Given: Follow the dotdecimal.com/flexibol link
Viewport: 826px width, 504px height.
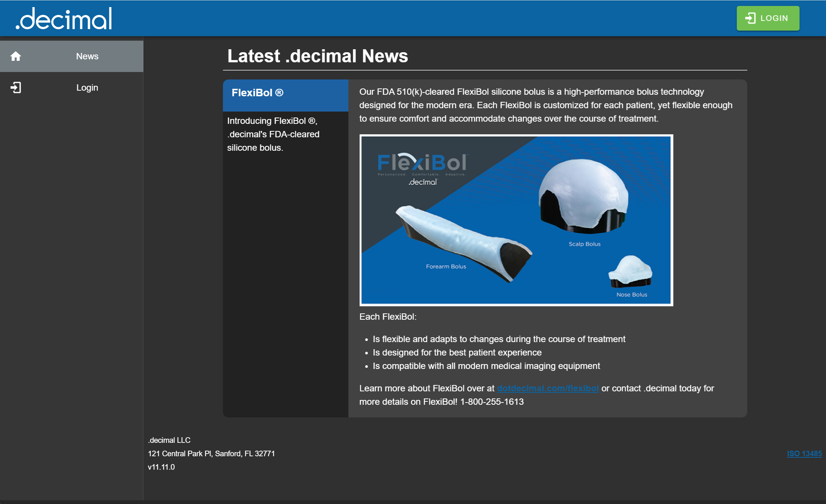Looking at the screenshot, I should [x=547, y=388].
